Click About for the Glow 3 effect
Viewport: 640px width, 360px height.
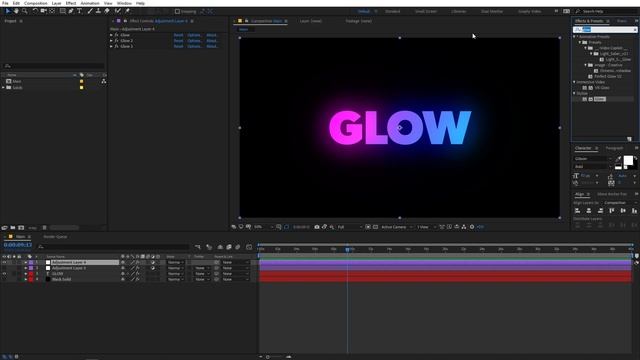[x=212, y=47]
